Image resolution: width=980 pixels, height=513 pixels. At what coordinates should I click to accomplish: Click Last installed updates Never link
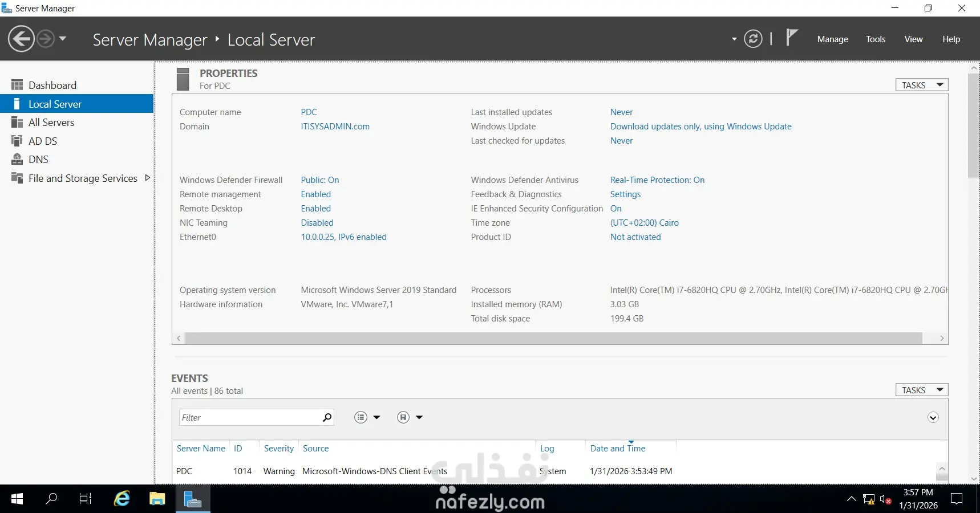point(621,112)
